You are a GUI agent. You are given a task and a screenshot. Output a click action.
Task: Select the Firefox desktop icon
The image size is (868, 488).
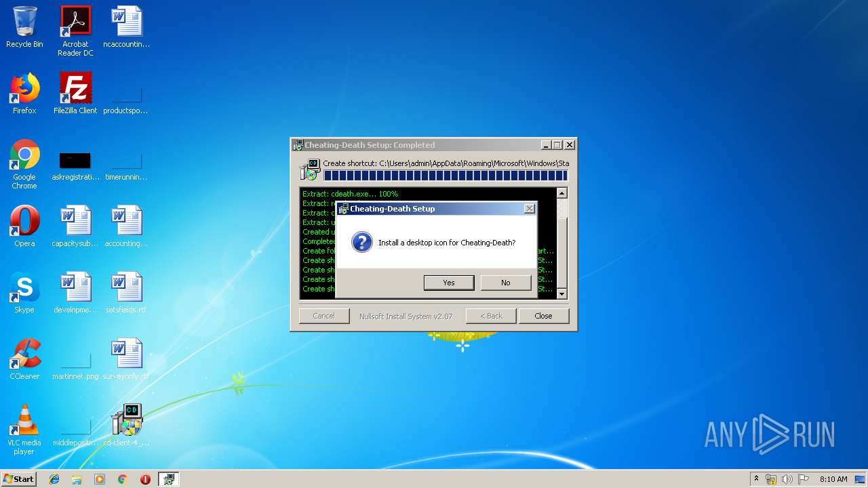pyautogui.click(x=24, y=94)
